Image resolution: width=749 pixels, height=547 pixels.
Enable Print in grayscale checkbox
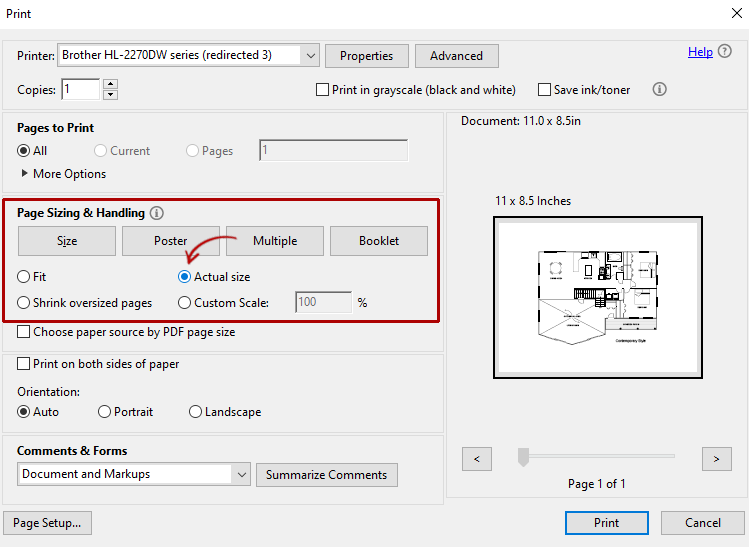point(323,90)
